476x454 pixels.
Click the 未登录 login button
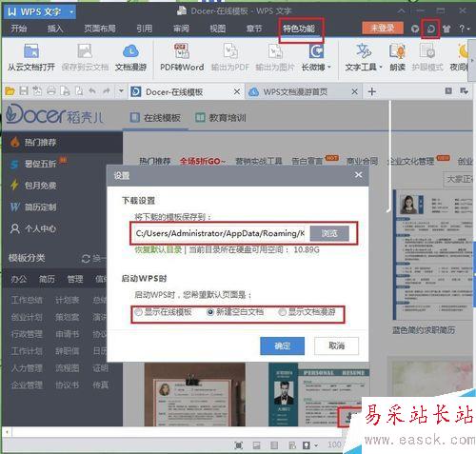click(x=383, y=29)
